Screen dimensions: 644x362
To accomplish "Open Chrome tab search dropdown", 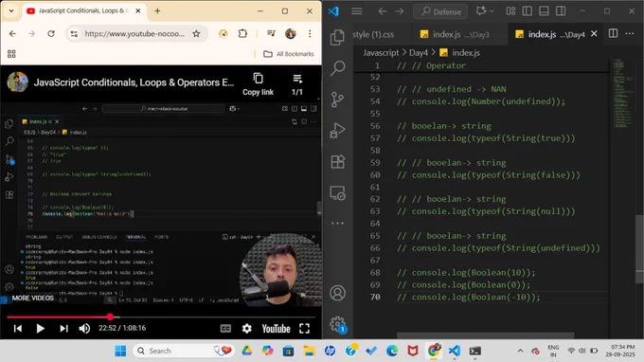I will 11,11.
